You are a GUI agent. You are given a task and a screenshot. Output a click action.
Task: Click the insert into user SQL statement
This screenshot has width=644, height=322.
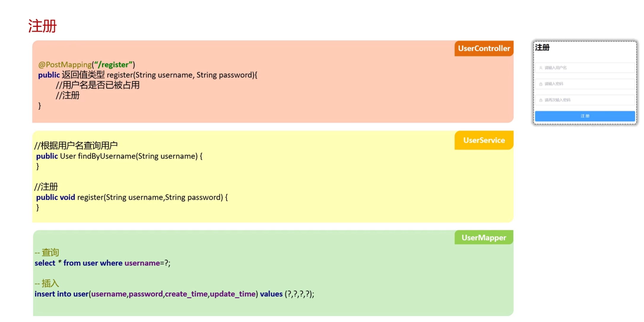point(174,294)
